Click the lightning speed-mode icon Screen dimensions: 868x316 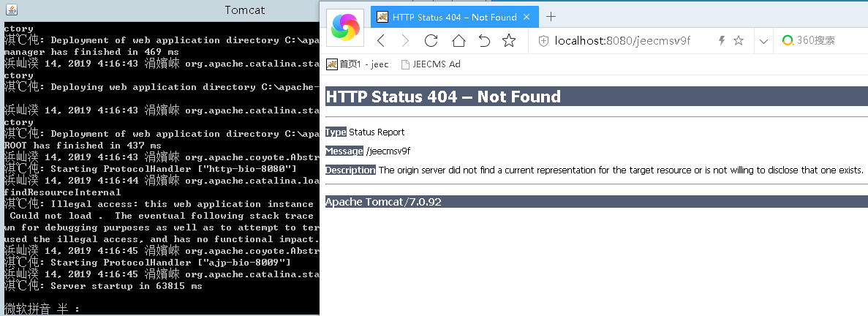click(x=721, y=41)
